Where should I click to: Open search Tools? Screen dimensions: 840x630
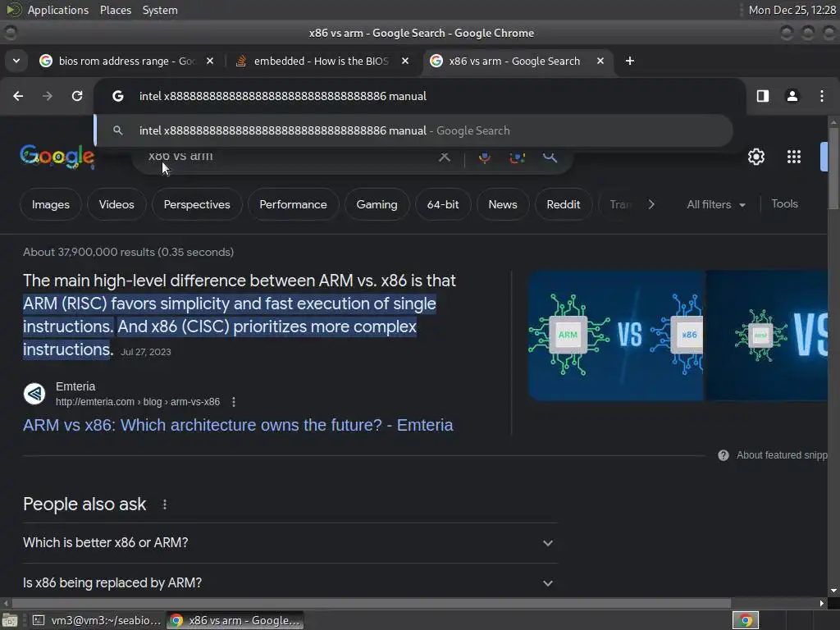(x=784, y=204)
